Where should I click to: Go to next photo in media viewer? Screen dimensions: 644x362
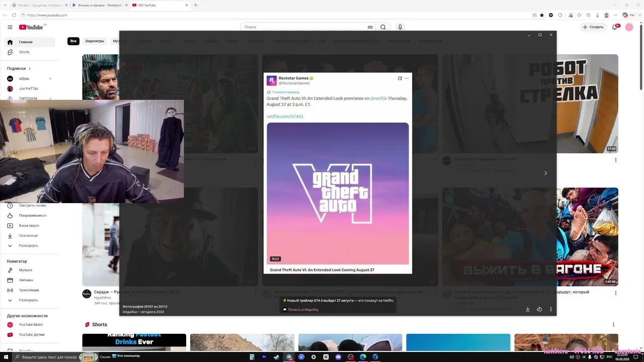click(x=545, y=173)
